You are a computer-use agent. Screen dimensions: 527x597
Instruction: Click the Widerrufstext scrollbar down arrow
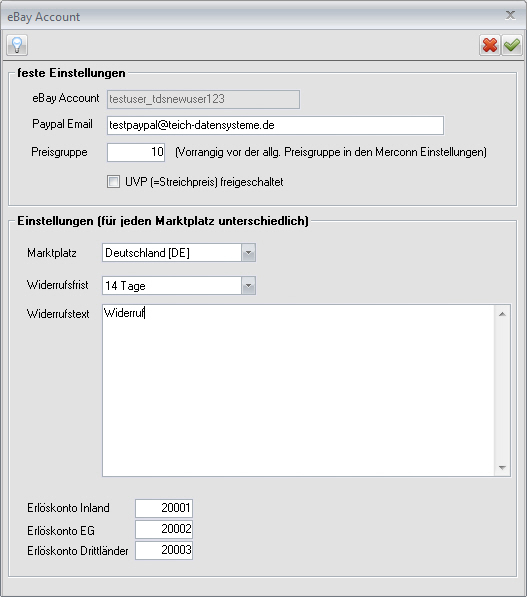(502, 468)
